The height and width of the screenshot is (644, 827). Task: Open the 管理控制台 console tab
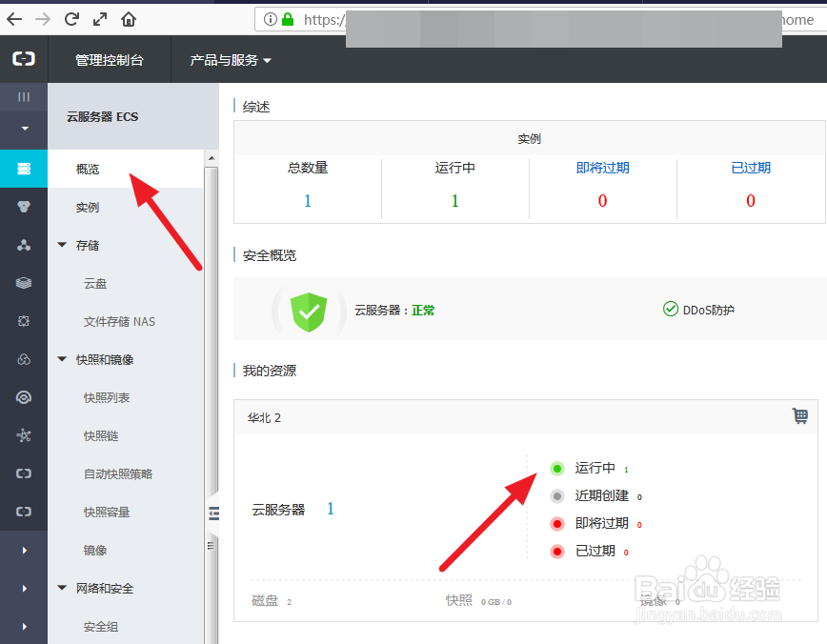tap(110, 60)
